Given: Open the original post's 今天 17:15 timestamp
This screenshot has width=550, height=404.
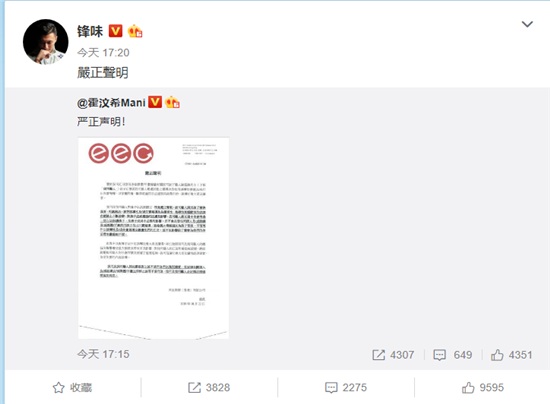Looking at the screenshot, I should pos(103,354).
